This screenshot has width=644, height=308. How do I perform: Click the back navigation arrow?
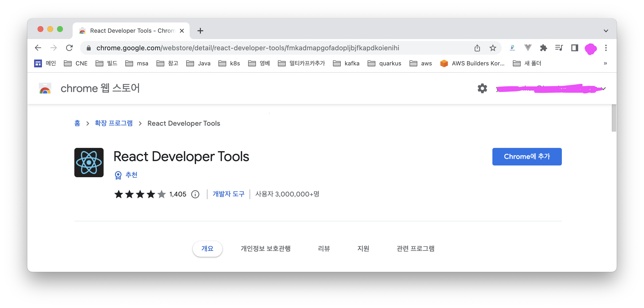tap(38, 48)
